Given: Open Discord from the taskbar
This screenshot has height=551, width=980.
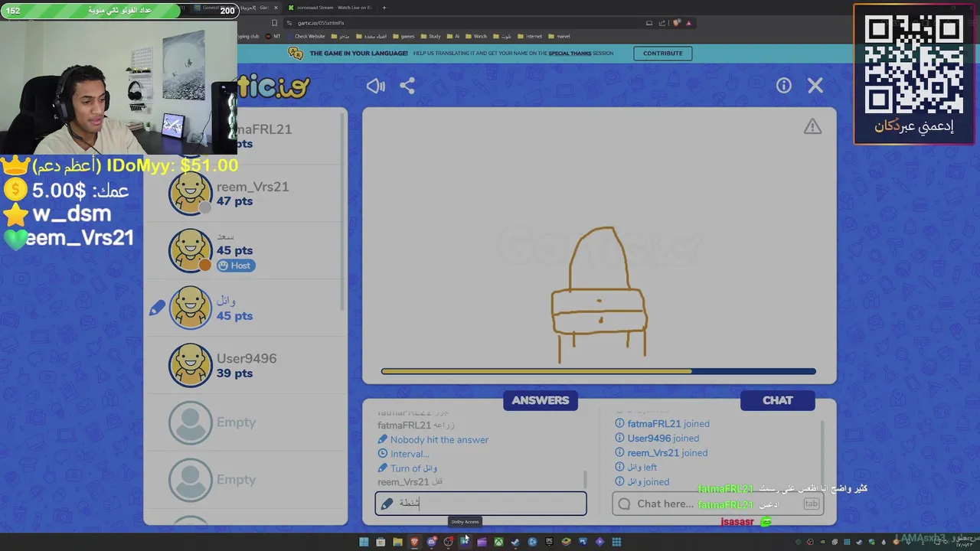Looking at the screenshot, I should tap(431, 542).
